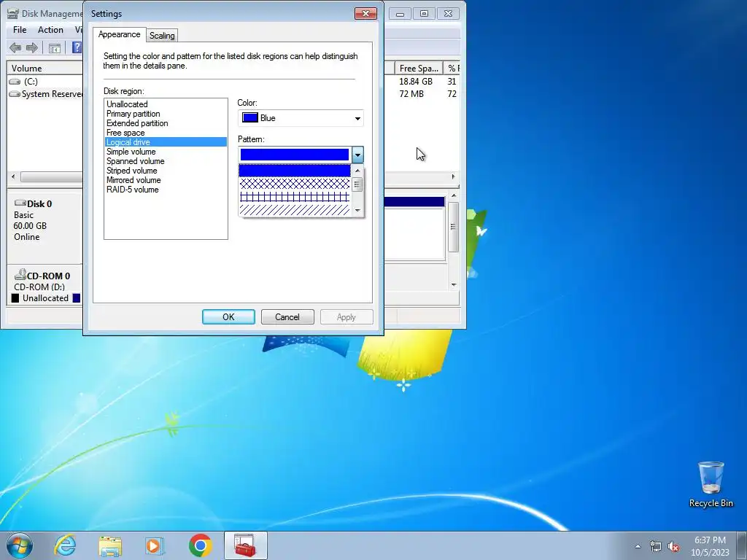Choose the grid pattern option
The height and width of the screenshot is (560, 747).
[x=295, y=197]
